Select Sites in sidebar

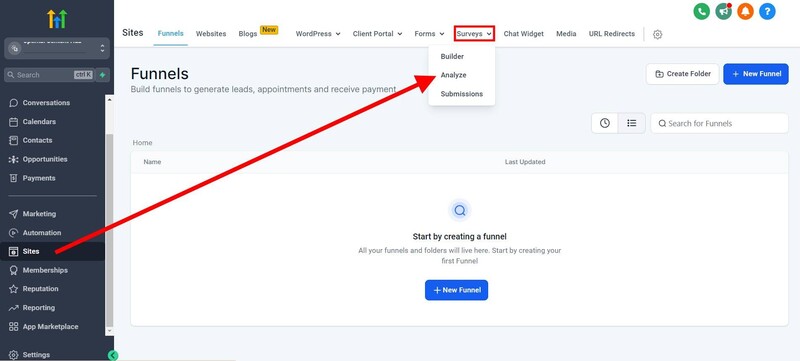click(53, 251)
